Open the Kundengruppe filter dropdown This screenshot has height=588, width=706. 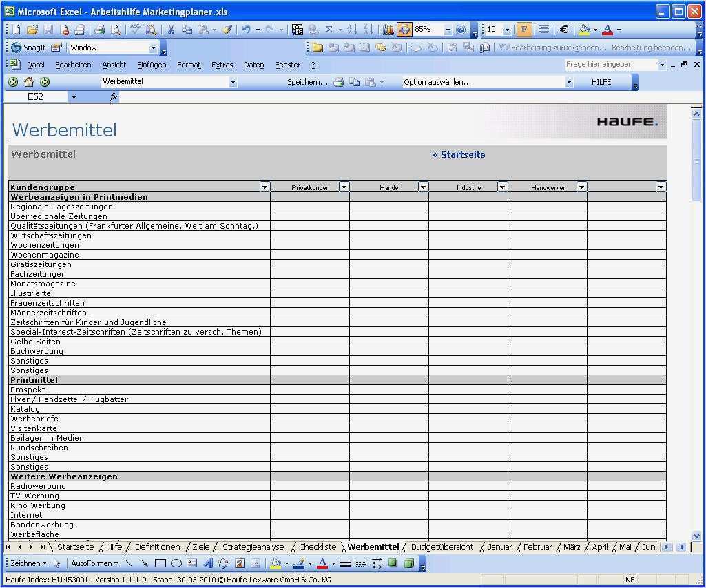click(264, 187)
